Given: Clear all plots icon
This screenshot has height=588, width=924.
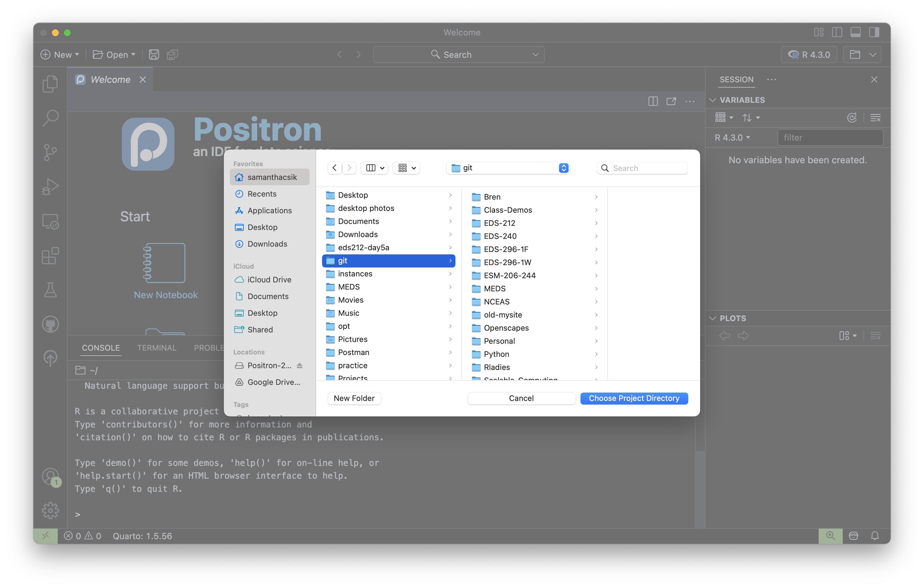Looking at the screenshot, I should (876, 336).
